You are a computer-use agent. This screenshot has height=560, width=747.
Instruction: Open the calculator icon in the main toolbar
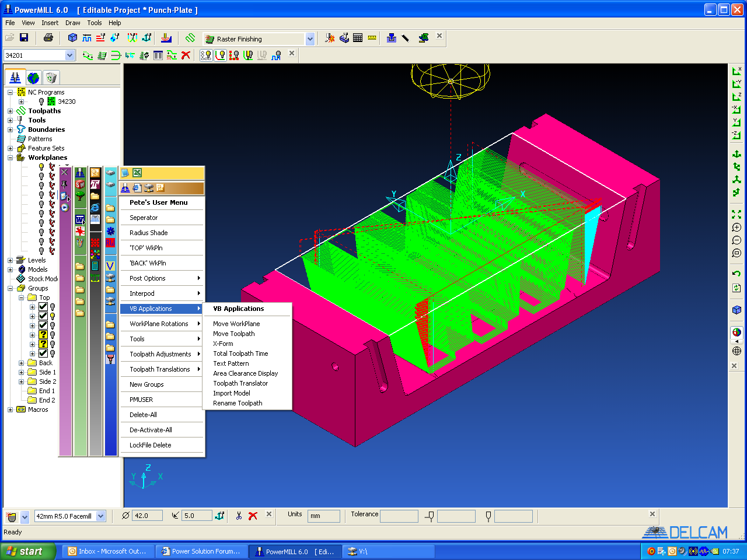pos(358,38)
